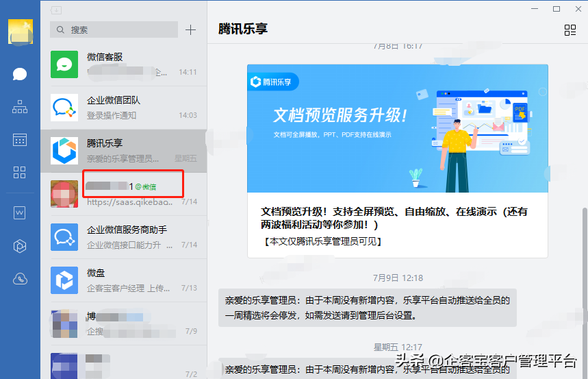Open the Contacts organization chart icon
Viewport: 588px width, 379px height.
pyautogui.click(x=20, y=107)
